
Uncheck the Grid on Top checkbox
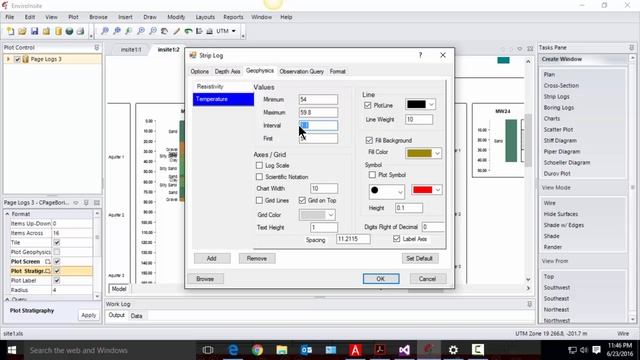pyautogui.click(x=302, y=200)
